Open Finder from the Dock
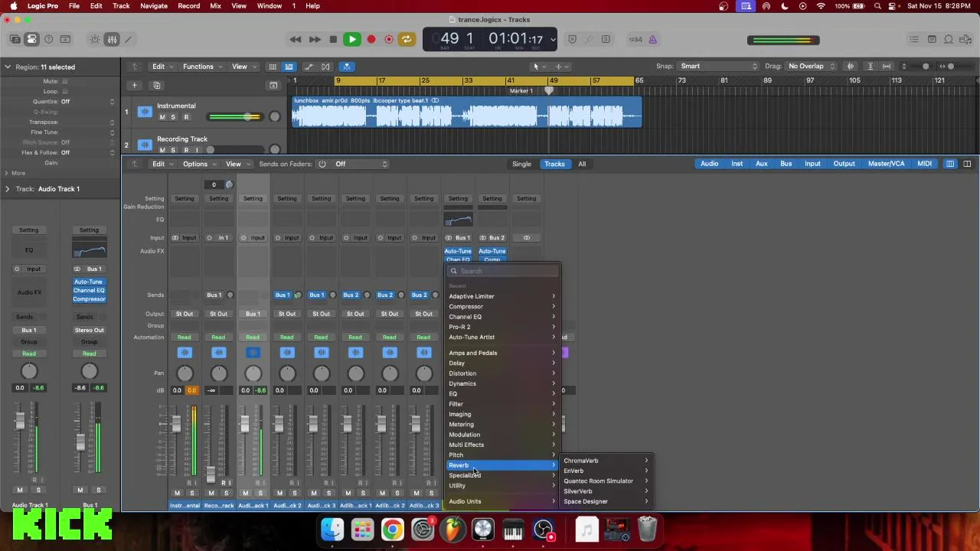This screenshot has width=980, height=551. pyautogui.click(x=332, y=529)
